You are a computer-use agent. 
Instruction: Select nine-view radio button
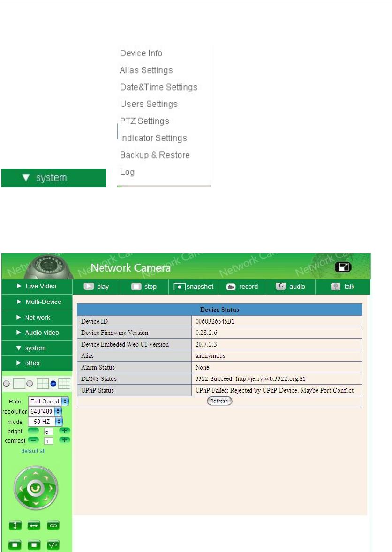click(53, 383)
